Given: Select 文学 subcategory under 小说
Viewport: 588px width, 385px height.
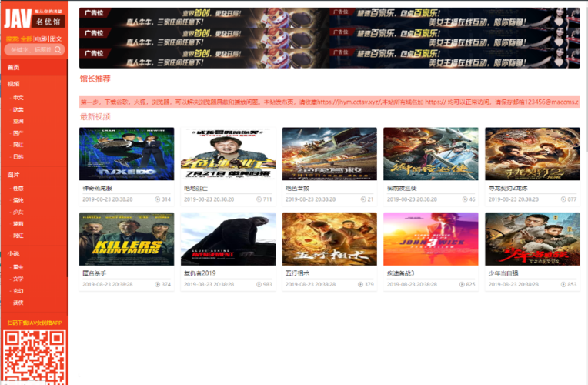Looking at the screenshot, I should point(18,279).
